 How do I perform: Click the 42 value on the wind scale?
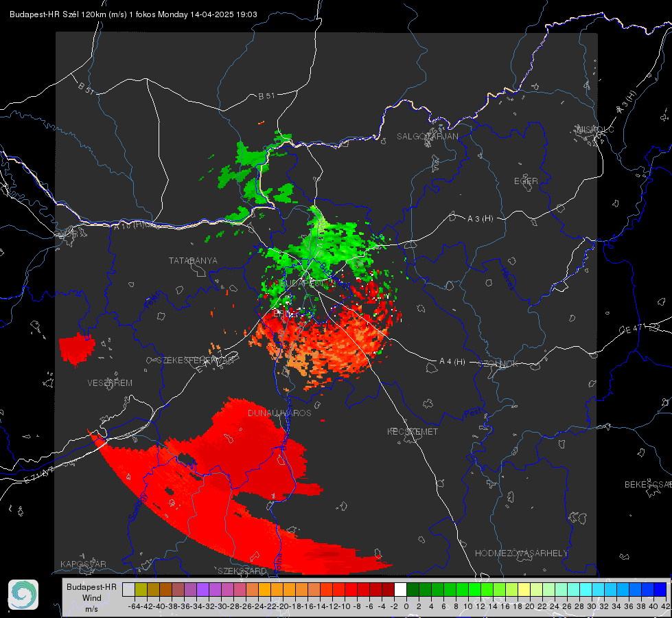pyautogui.click(x=666, y=606)
